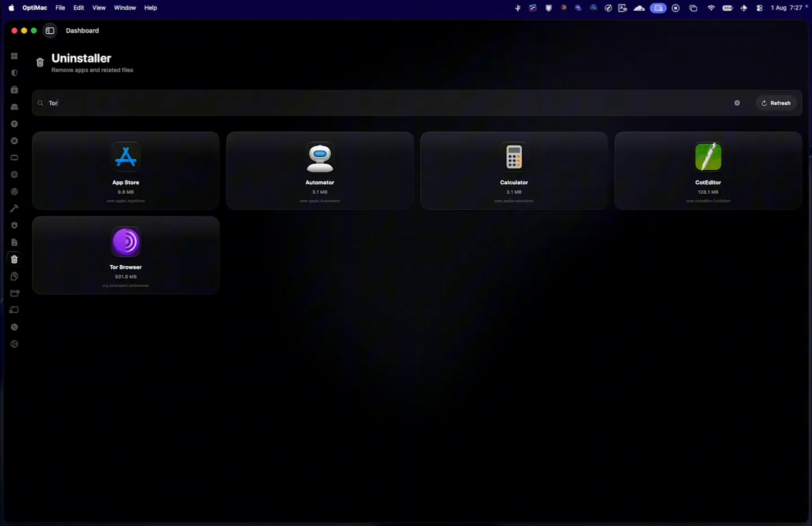Open the Window menu
The width and height of the screenshot is (812, 526).
tap(125, 8)
